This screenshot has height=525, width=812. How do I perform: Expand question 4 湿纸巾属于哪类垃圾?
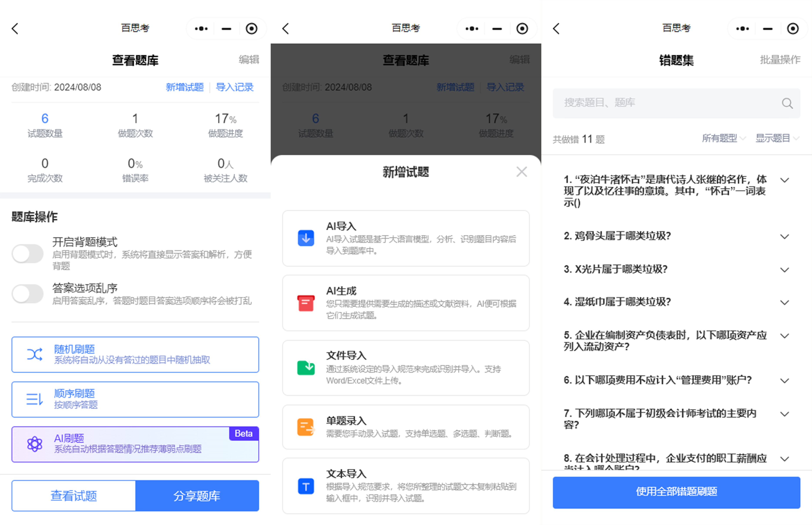(x=784, y=302)
